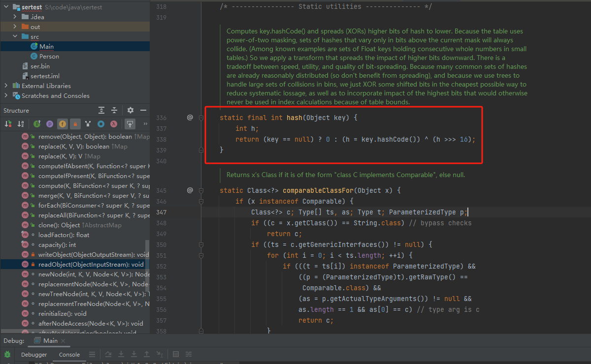Viewport: 591px width, 364px height.
Task: Click gutter @ icon on line 336
Action: click(x=190, y=118)
